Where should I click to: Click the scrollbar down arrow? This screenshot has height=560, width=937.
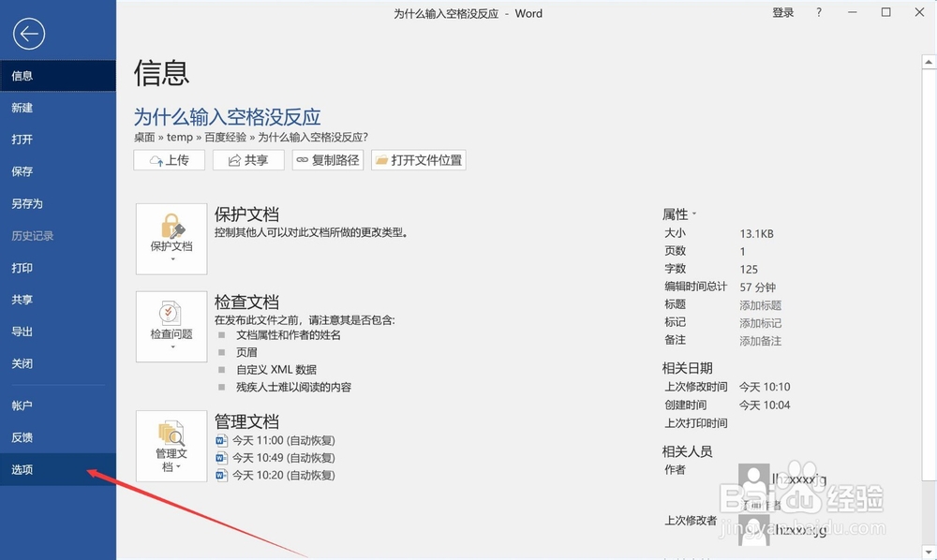pyautogui.click(x=929, y=552)
